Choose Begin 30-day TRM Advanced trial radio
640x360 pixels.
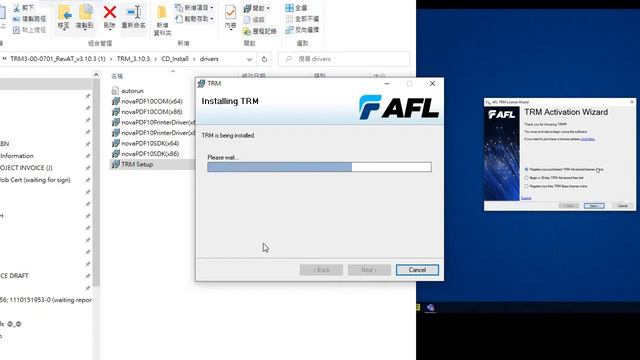click(527, 178)
